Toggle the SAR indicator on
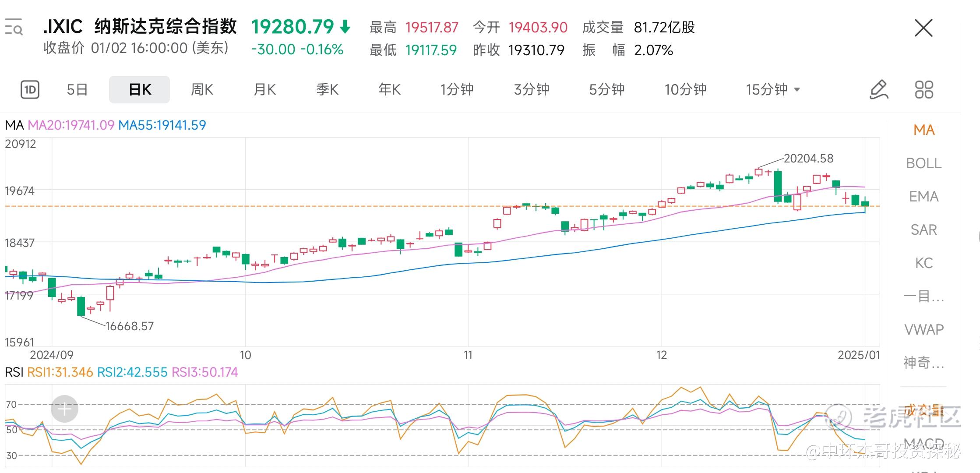The height and width of the screenshot is (473, 980). (924, 230)
